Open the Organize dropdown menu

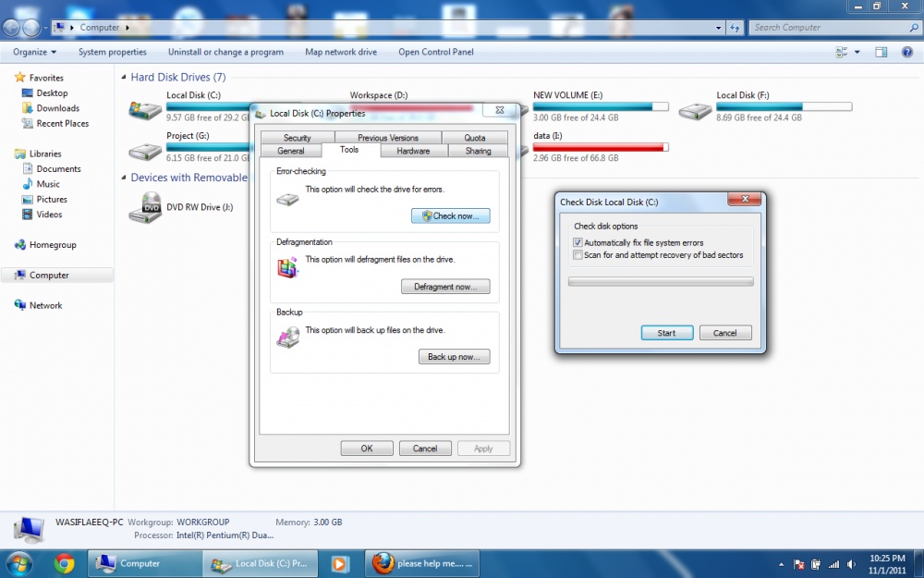(x=35, y=53)
